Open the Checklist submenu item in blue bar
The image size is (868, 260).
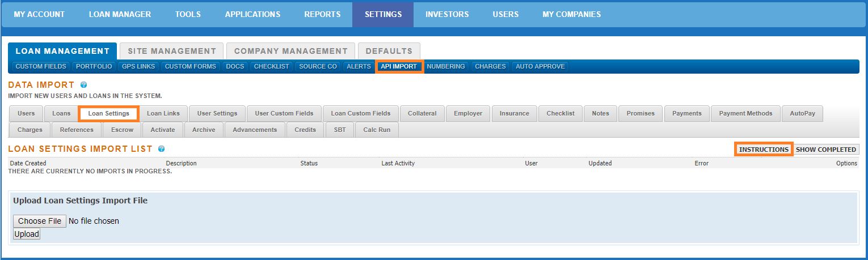point(271,66)
